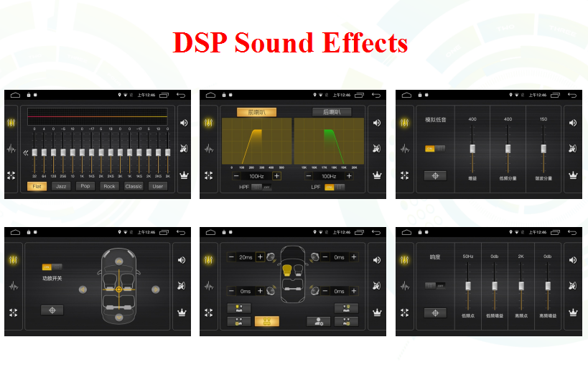588x365 pixels.
Task: Tap the four-arrows sidebar icon on the delay screen
Action: pos(209,313)
